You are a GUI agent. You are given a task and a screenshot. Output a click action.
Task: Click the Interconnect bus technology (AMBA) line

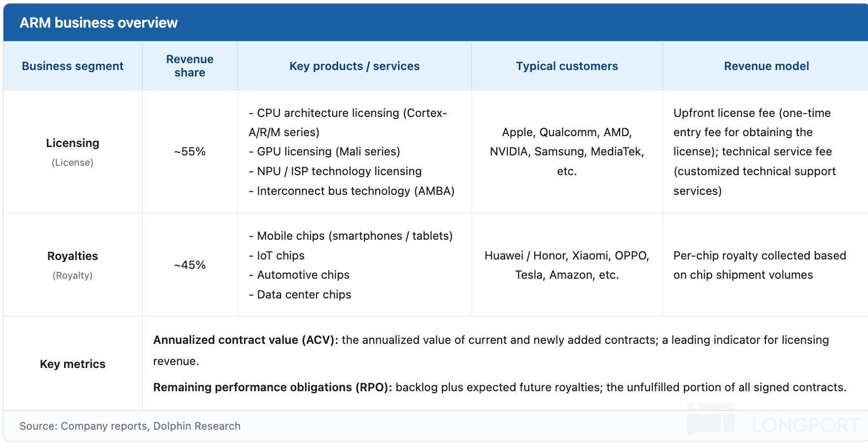352,191
